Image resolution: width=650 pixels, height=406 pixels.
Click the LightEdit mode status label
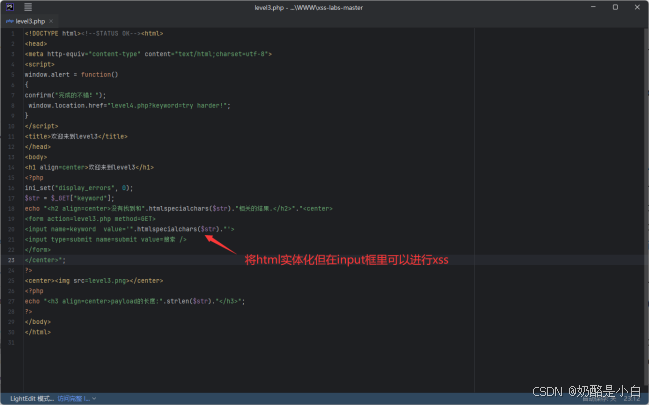point(32,399)
